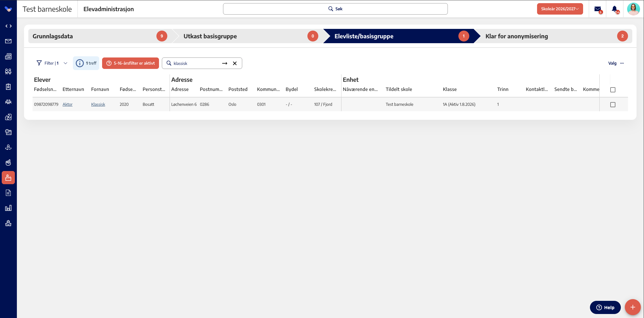Open the Skoleår 2026/2027 dropdown
The image size is (644, 318).
click(560, 9)
